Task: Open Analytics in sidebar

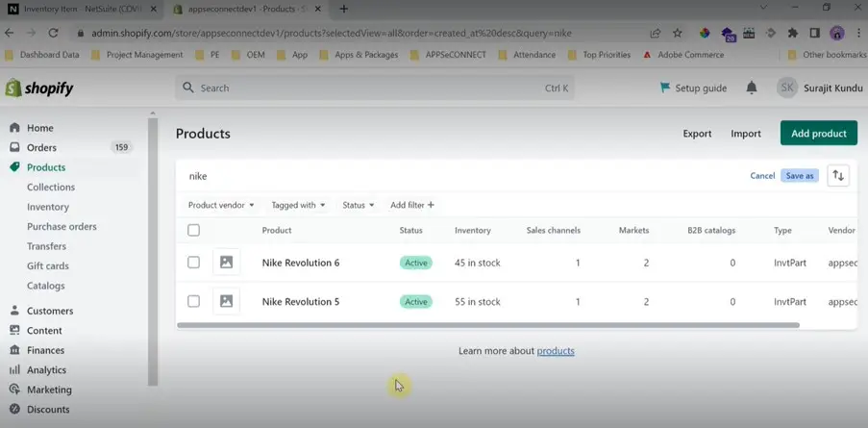Action: tap(46, 370)
